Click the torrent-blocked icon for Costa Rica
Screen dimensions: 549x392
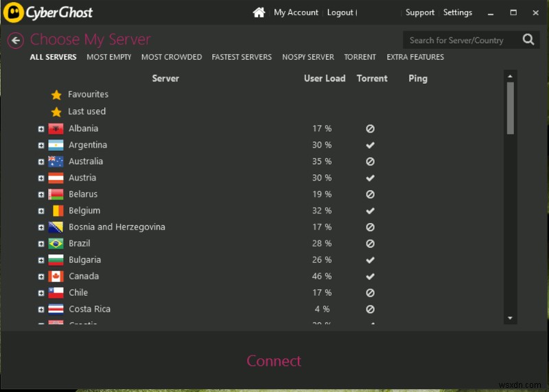click(370, 310)
